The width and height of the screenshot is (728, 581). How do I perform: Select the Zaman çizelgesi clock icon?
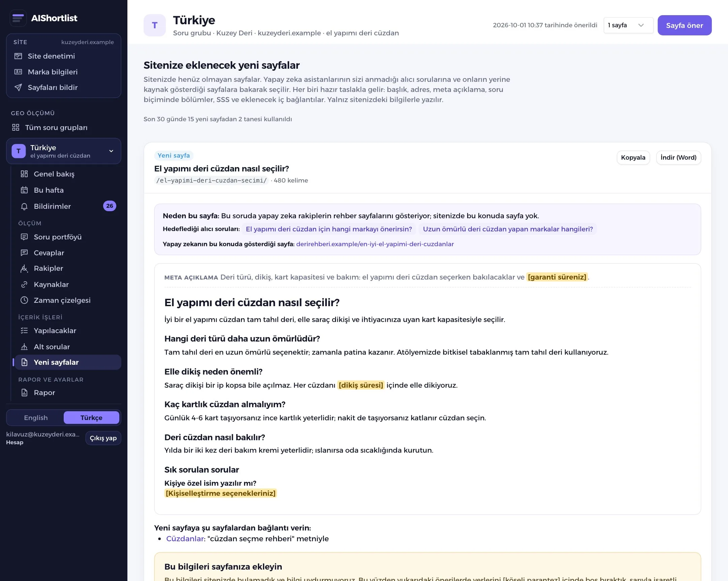pyautogui.click(x=24, y=300)
